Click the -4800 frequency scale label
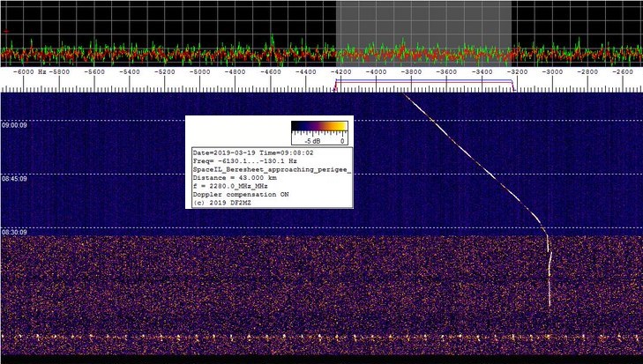The image size is (643, 364). point(236,71)
